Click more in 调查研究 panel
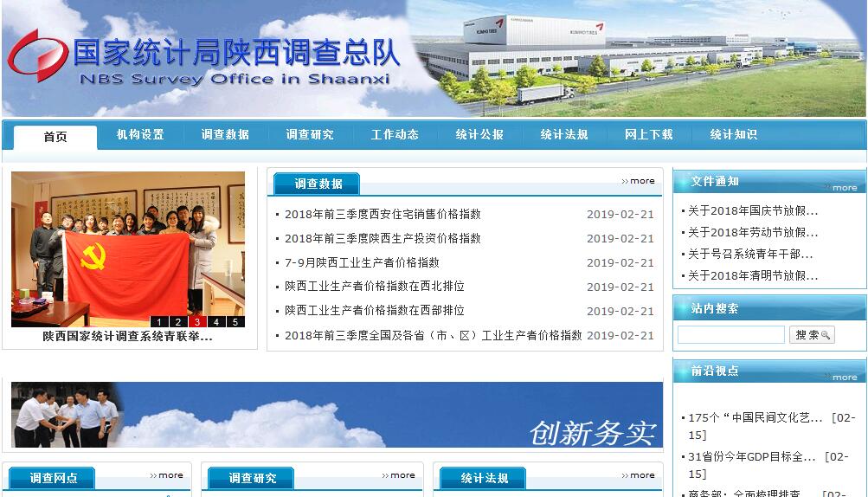Screen dimensions: 868x497 [x=398, y=475]
